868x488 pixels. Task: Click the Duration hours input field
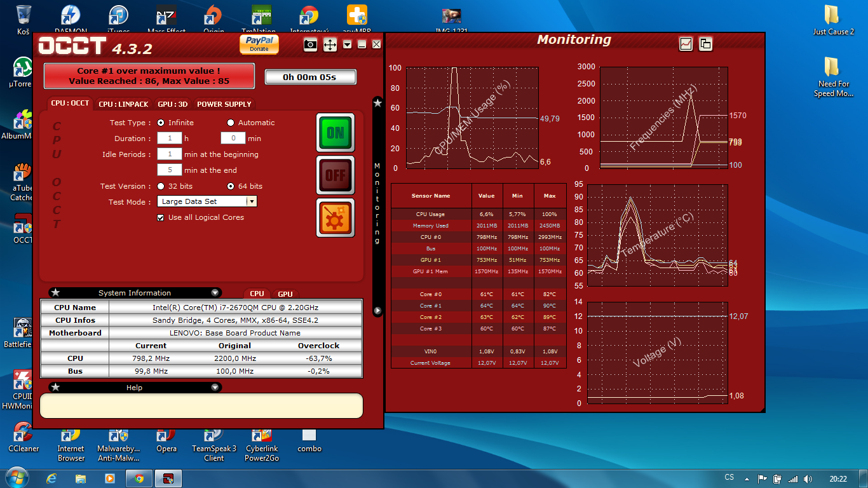pyautogui.click(x=169, y=138)
